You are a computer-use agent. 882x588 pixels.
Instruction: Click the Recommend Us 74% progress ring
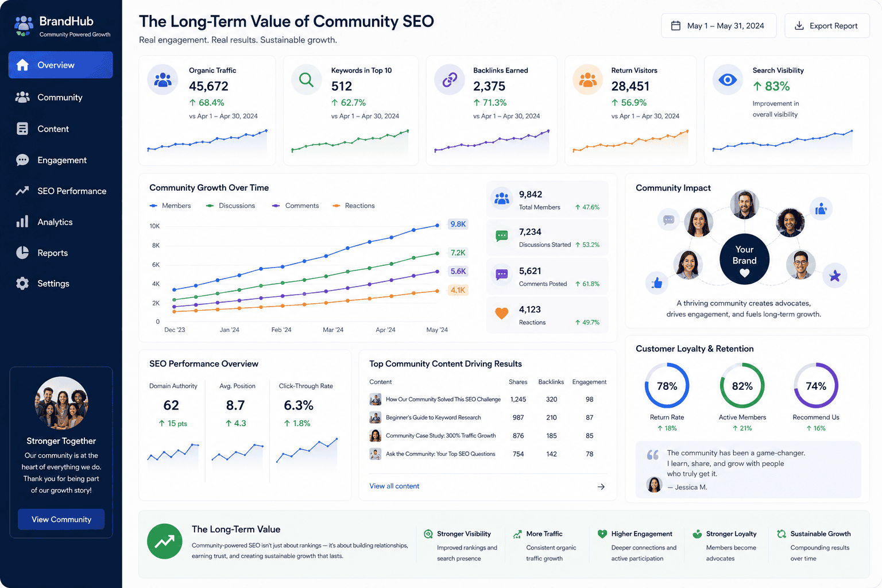[x=816, y=386]
